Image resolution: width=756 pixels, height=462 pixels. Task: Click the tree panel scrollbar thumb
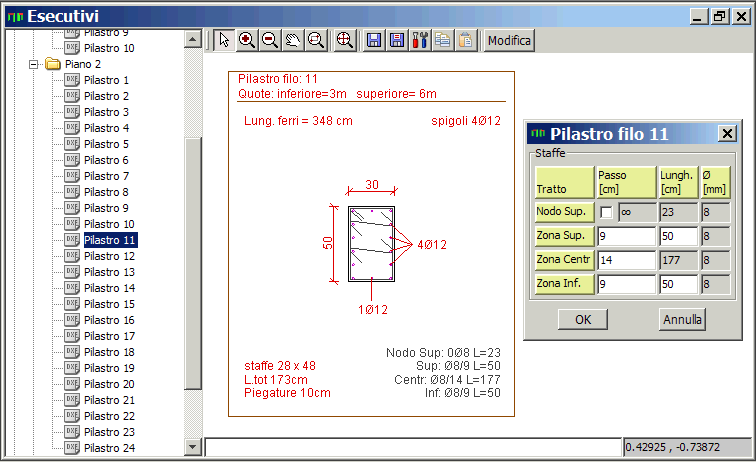[193, 263]
